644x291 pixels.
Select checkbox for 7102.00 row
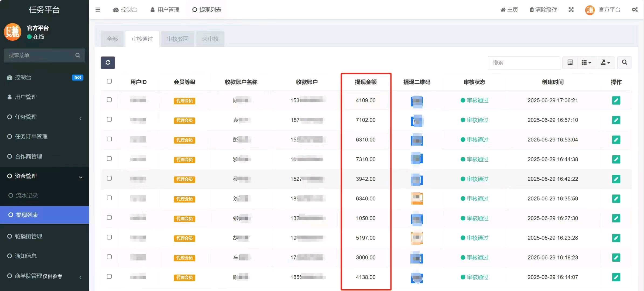(109, 119)
